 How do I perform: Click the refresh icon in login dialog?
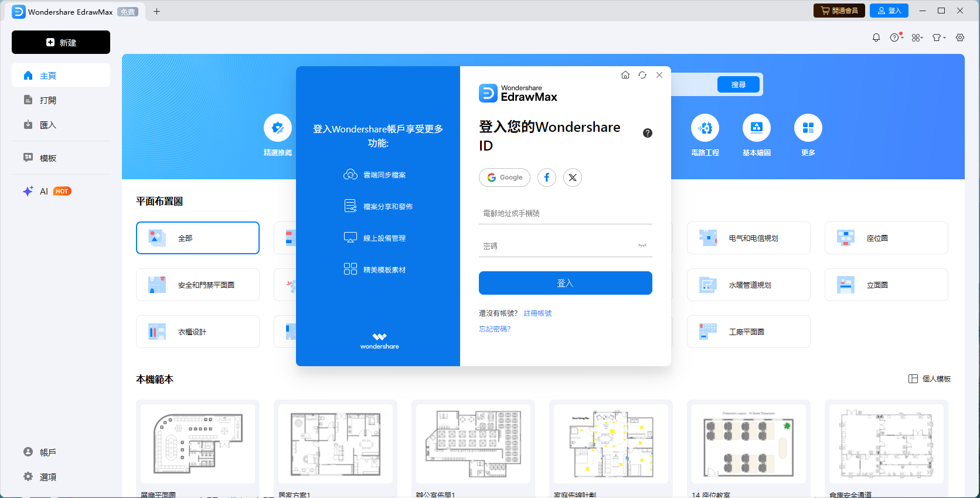[x=642, y=75]
